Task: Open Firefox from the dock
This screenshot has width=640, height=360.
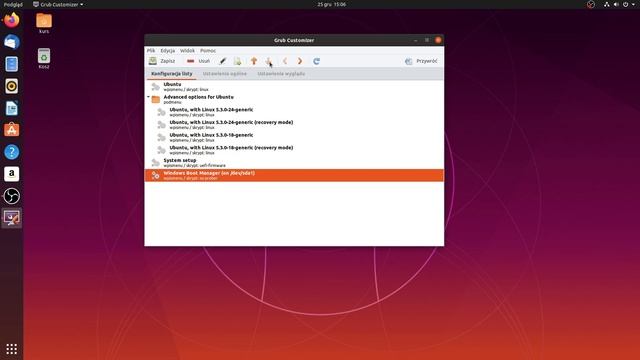Action: (11, 20)
